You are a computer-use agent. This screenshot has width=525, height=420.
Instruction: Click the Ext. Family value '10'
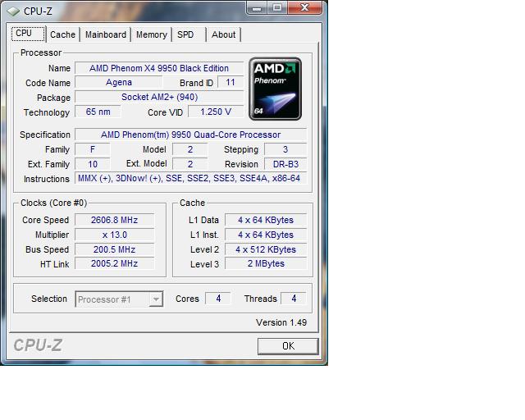pyautogui.click(x=93, y=164)
